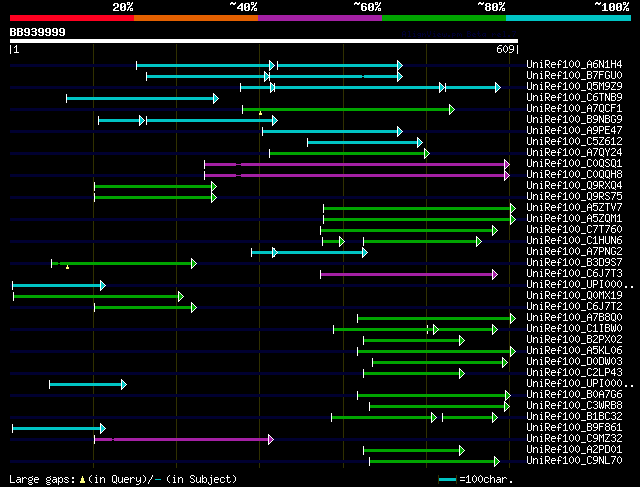Image resolution: width=640 pixels, height=487 pixels.
Task: Select the UniRef100_B0A7G6 label
Action: [574, 395]
